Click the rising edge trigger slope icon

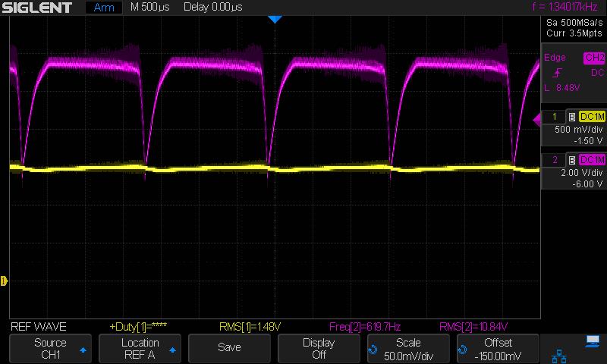click(558, 72)
